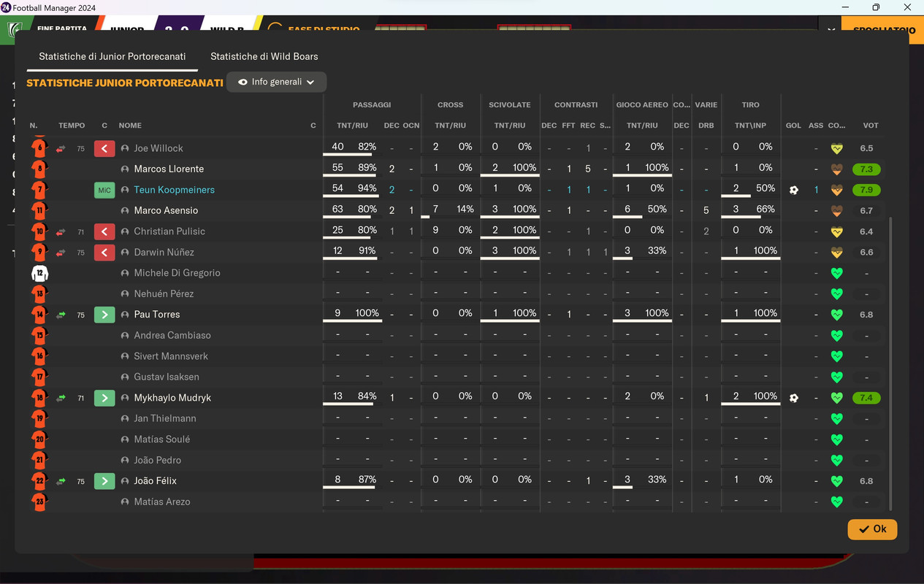Click the Football Manager 2024 title bar icon

click(x=6, y=7)
